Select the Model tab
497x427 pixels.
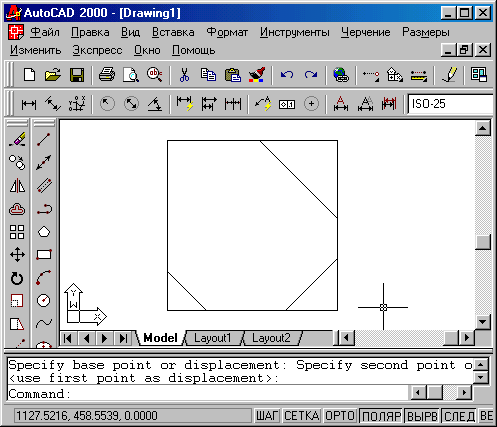coord(160,338)
